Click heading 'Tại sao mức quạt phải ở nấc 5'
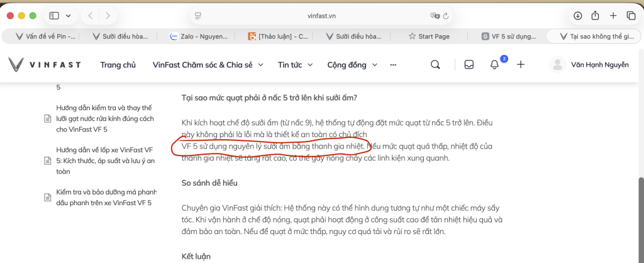This screenshot has height=263, width=644. pyautogui.click(x=269, y=98)
